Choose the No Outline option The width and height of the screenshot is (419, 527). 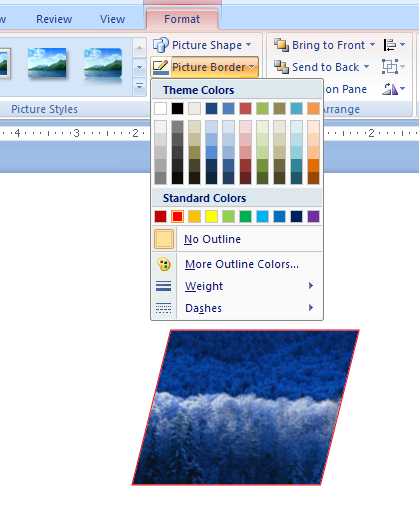[x=237, y=239]
